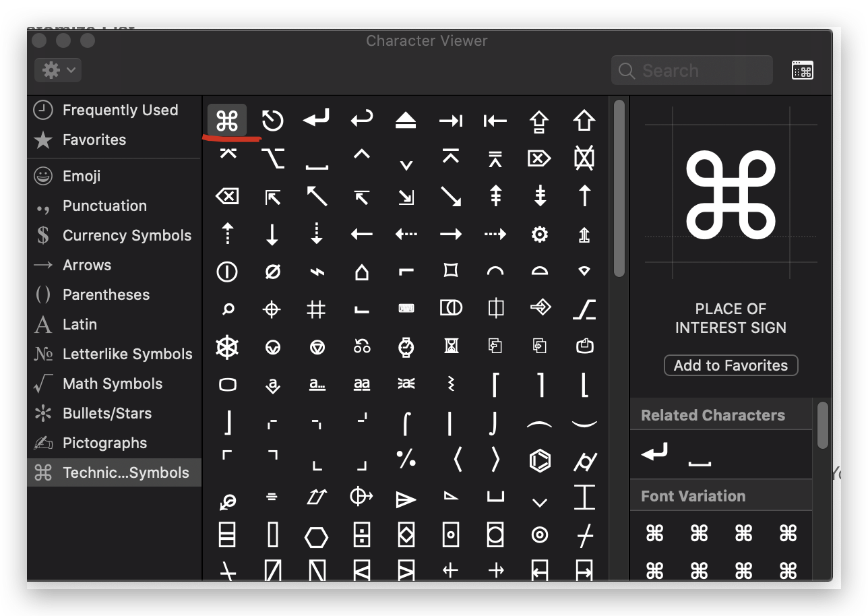Select the plain upward arrow symbol
This screenshot has height=616, width=868.
coord(584,196)
